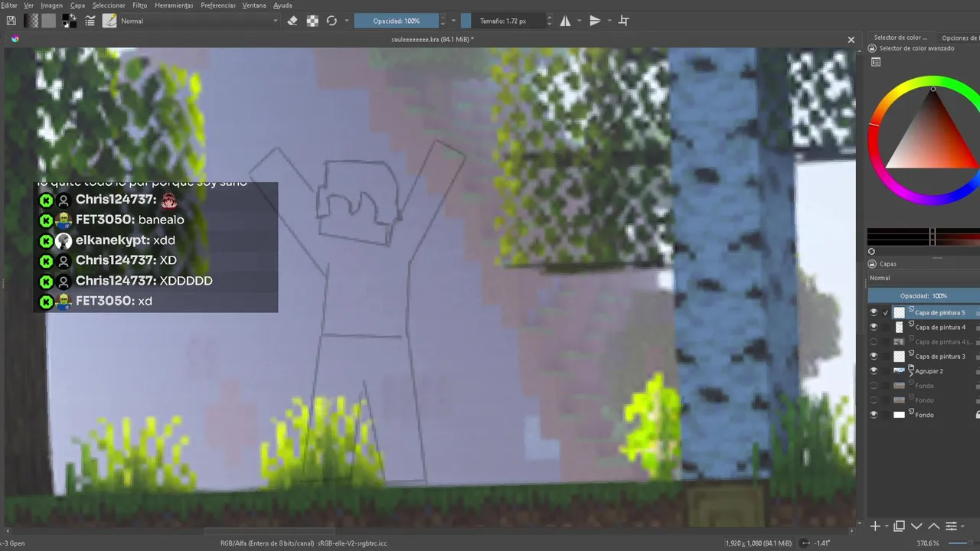Open the Ver menu

coord(28,5)
